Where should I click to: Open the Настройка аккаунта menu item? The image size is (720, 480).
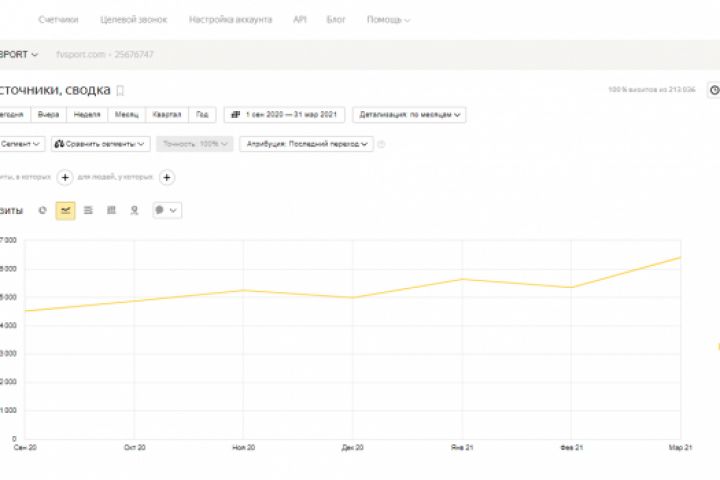point(230,20)
